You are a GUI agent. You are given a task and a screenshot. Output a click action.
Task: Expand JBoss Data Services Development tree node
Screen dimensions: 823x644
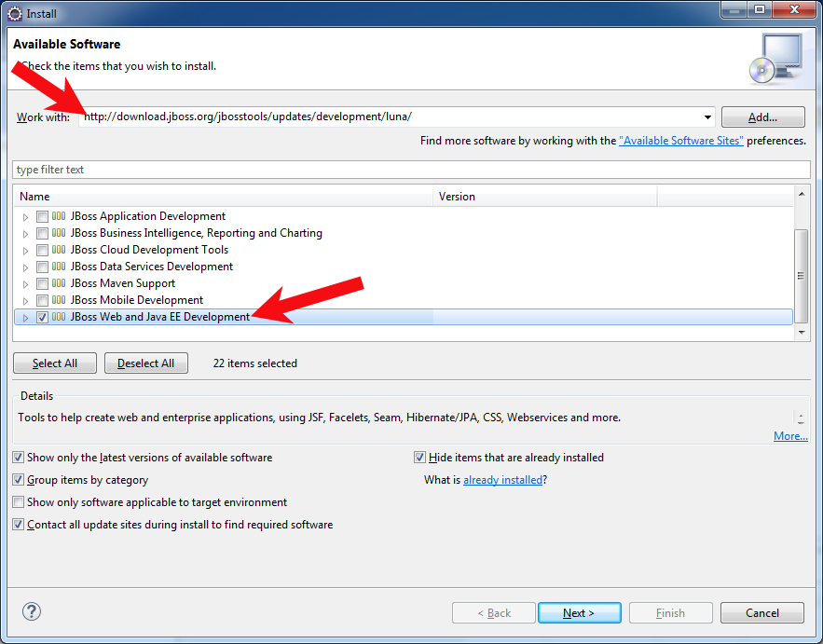point(25,267)
